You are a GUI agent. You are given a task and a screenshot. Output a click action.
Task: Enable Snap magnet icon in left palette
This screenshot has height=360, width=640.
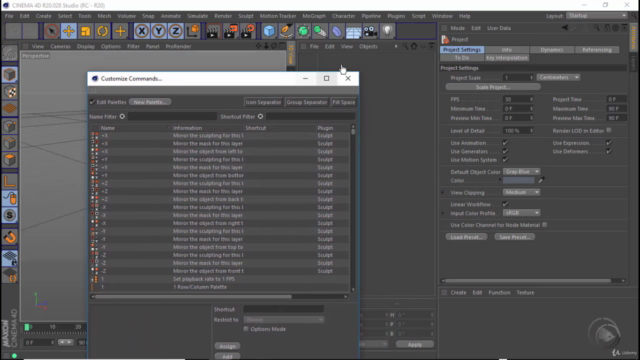[10, 237]
